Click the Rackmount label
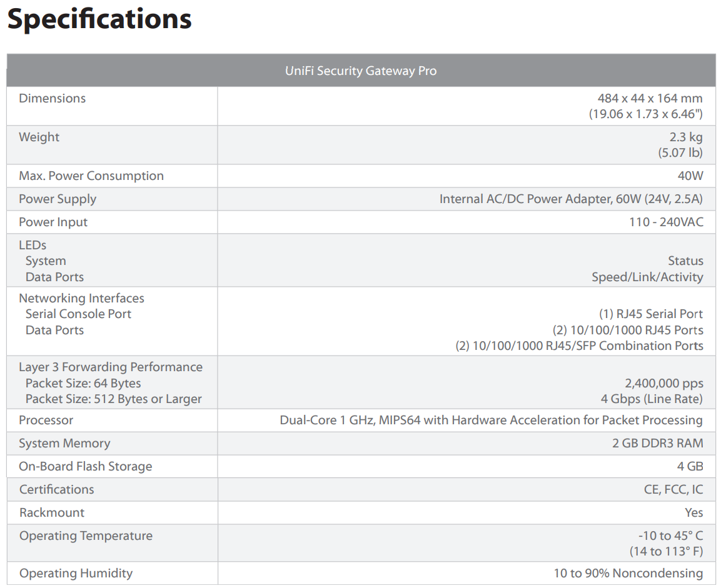721x588 pixels. 52,512
